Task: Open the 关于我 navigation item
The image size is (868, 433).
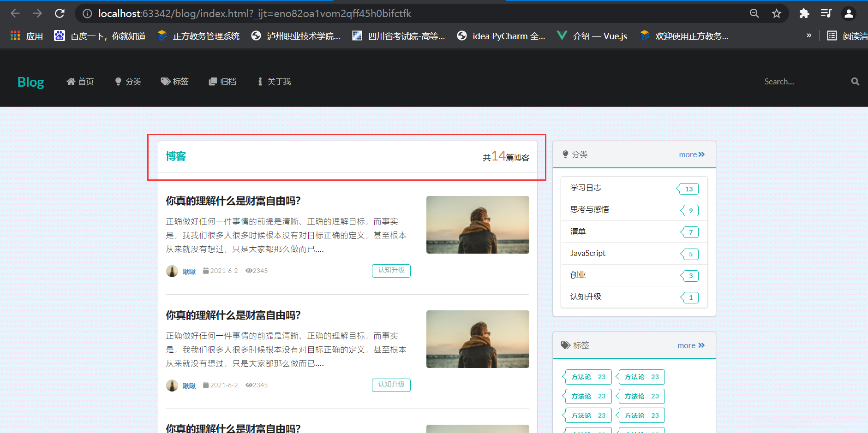Action: [x=275, y=82]
